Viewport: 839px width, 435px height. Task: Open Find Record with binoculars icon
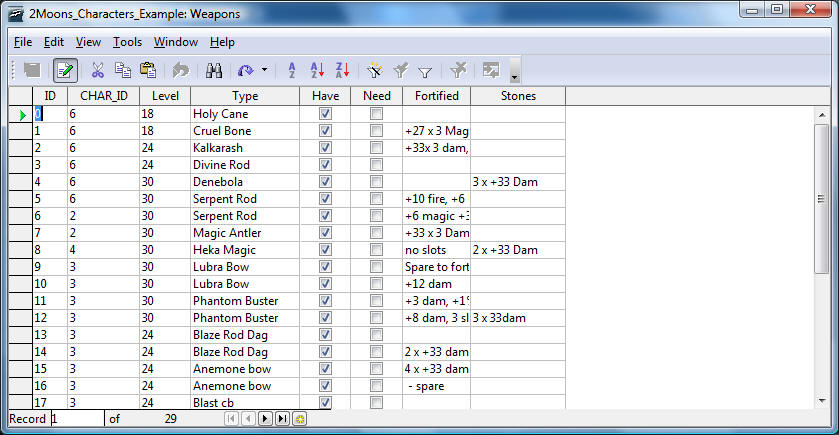pos(213,70)
